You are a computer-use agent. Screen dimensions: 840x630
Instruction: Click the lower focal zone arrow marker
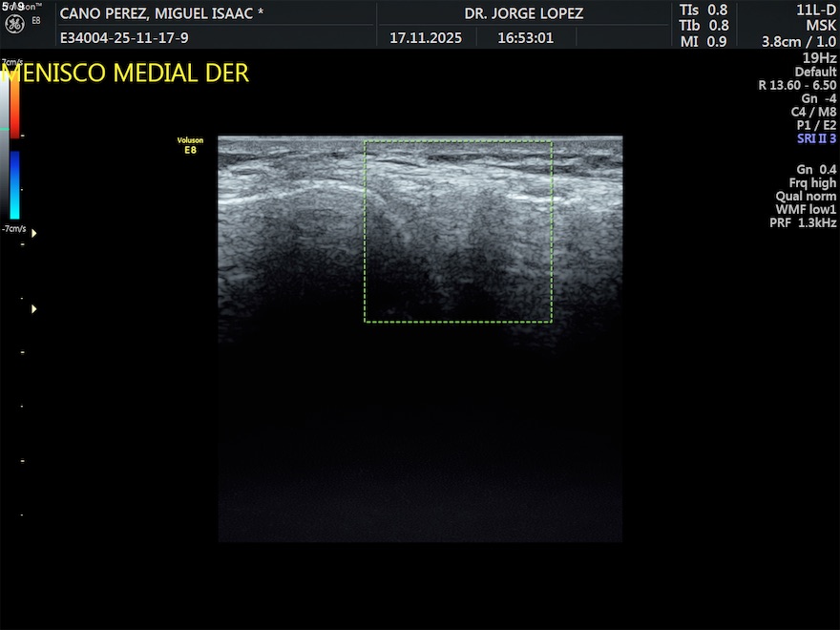tap(35, 309)
